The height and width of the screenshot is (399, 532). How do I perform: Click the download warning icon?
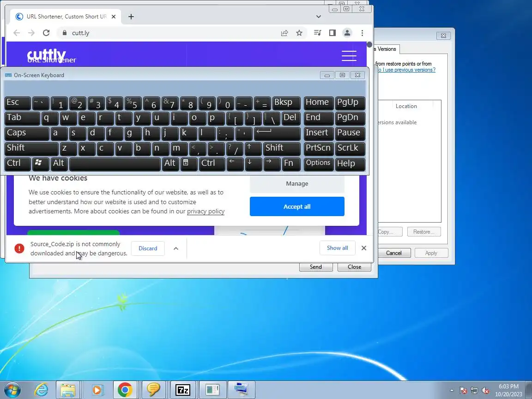pyautogui.click(x=19, y=248)
